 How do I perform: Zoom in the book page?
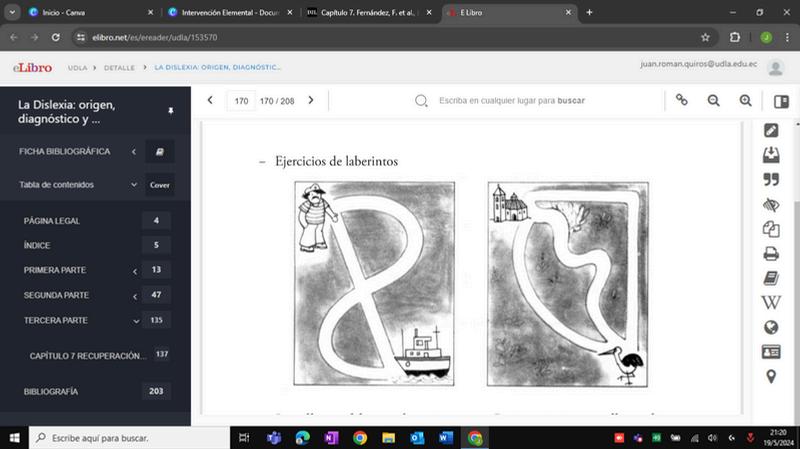coord(745,101)
